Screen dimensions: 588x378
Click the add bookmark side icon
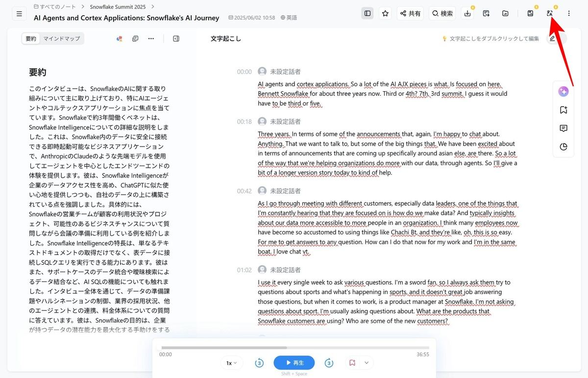[x=563, y=110]
